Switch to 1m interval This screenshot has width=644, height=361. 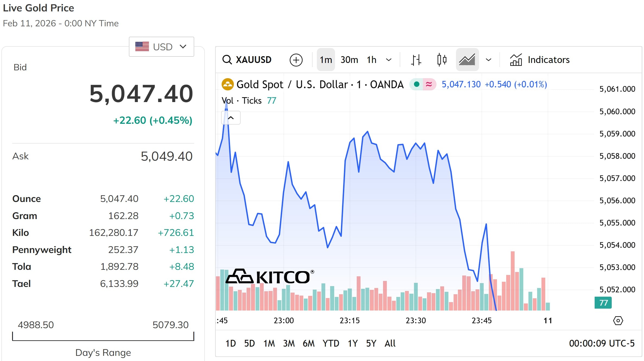coord(326,60)
